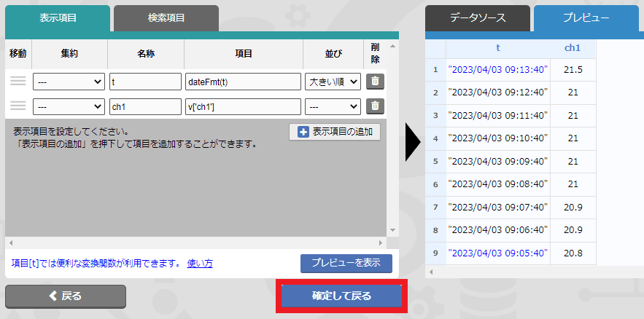The width and height of the screenshot is (644, 319).
Task: Open the aggregation dropdown for row 'ch1'
Action: 69,106
